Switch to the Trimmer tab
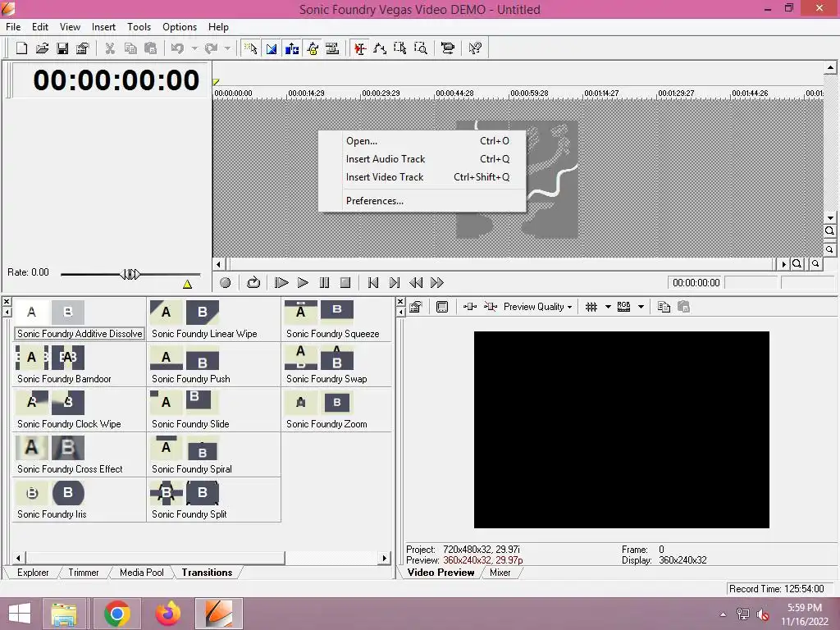 [84, 572]
